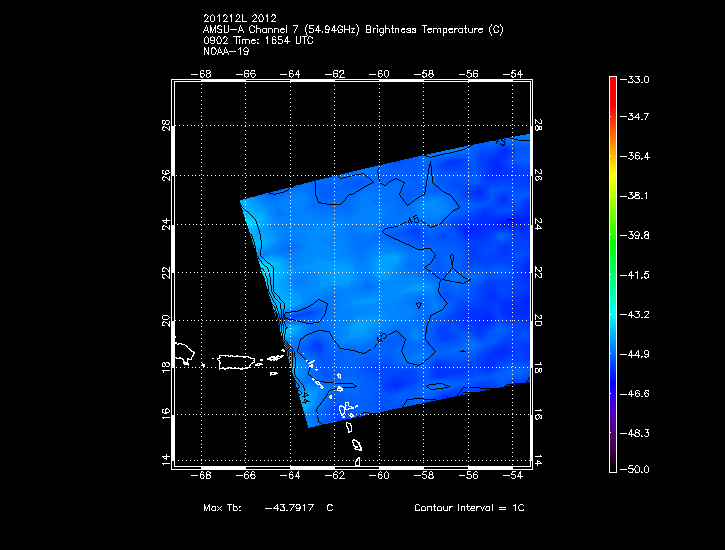Click the -41.5 color bar label

point(634,275)
